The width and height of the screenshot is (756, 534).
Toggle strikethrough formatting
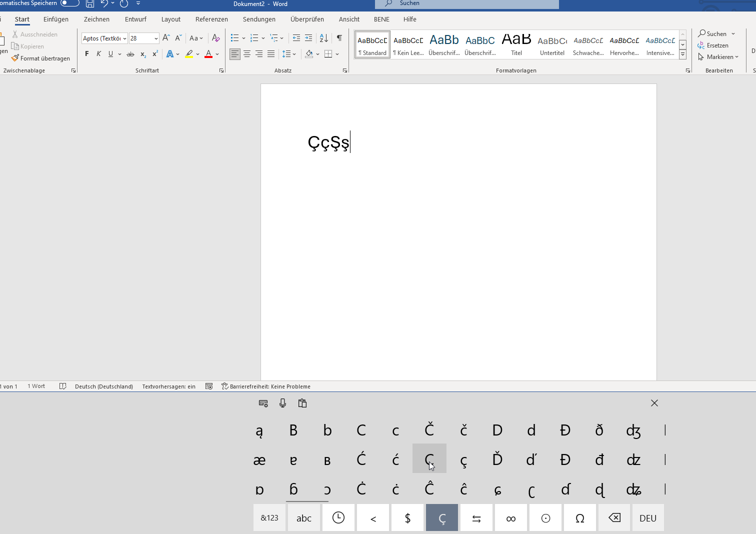point(130,54)
